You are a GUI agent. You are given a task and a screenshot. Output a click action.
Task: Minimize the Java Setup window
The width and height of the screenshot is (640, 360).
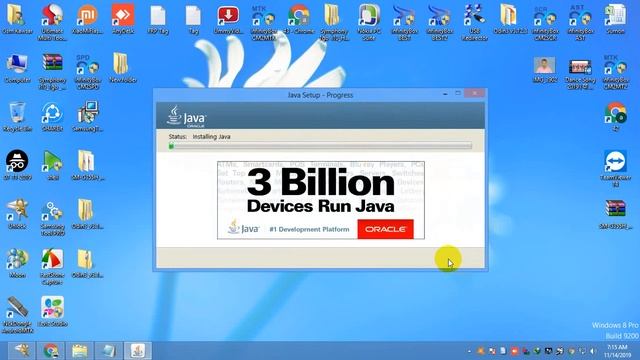coord(445,94)
